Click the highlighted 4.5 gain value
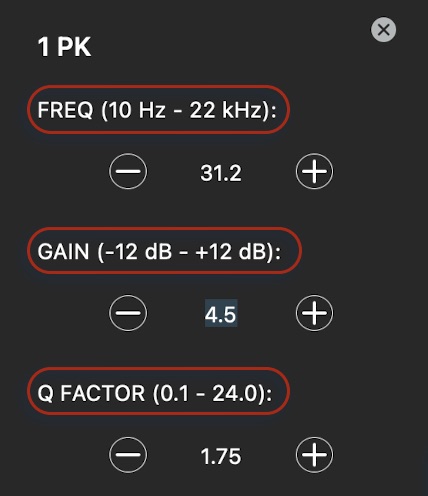Image resolution: width=428 pixels, height=496 pixels. 221,314
